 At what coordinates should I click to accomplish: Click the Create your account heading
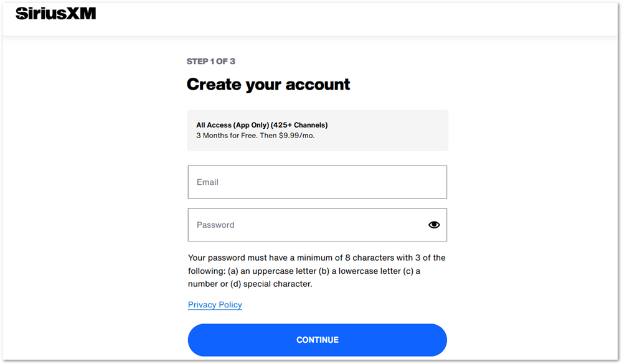[268, 85]
